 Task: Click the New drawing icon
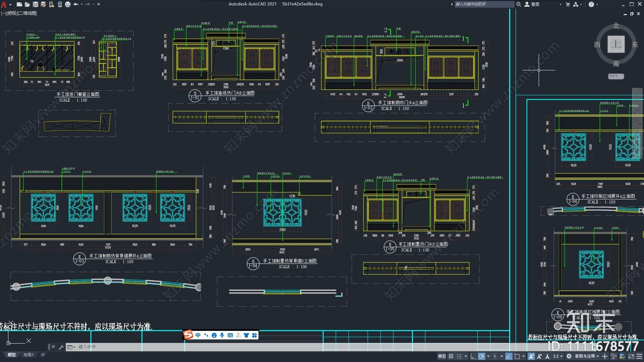(x=19, y=4)
